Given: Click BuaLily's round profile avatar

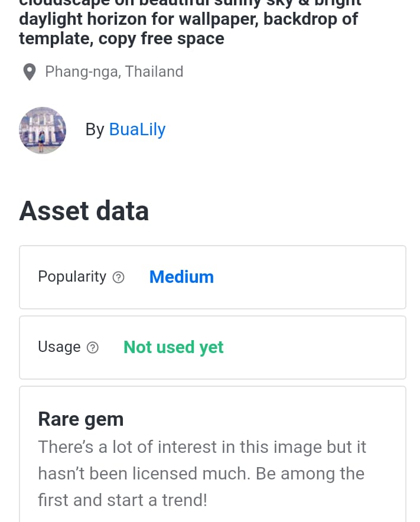Looking at the screenshot, I should tap(43, 130).
